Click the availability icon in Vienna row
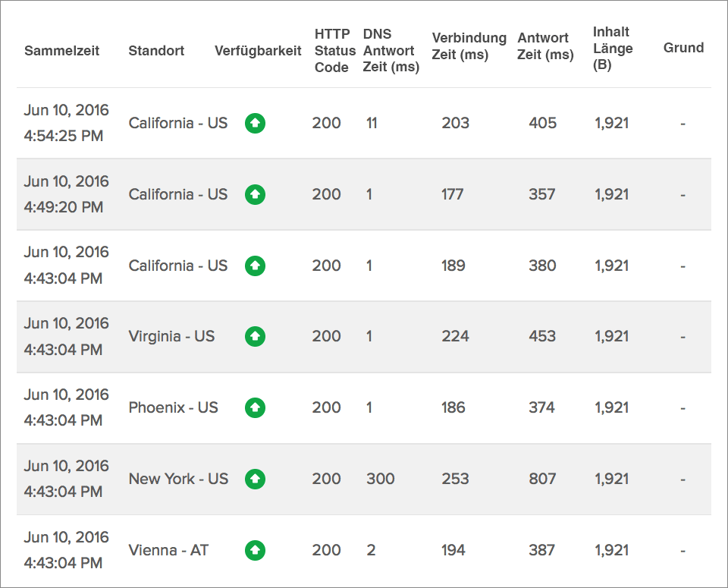This screenshot has width=728, height=588. pos(255,550)
